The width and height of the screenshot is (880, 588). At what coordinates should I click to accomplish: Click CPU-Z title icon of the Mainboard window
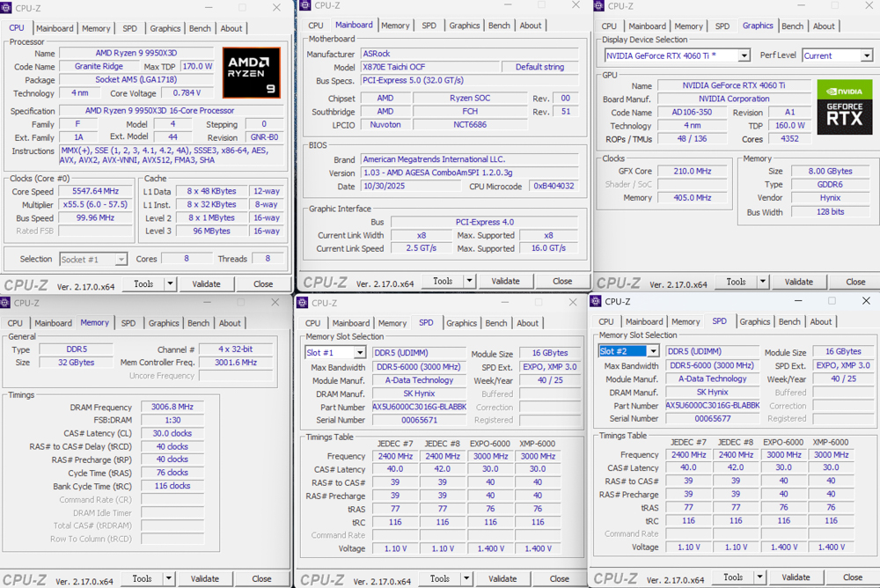click(304, 5)
